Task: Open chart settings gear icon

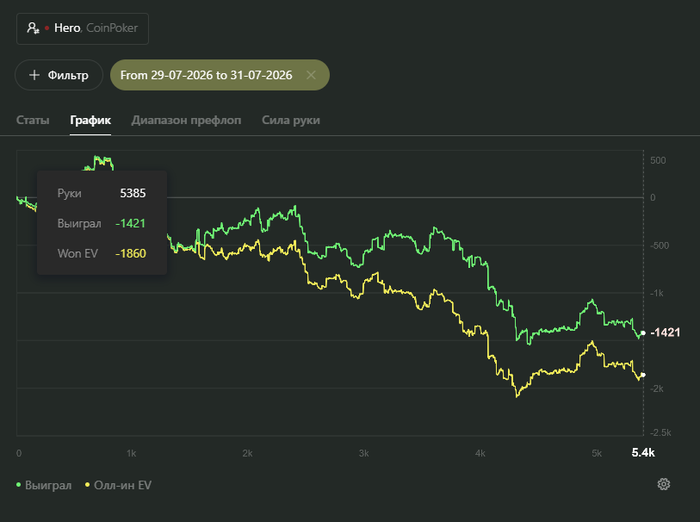Action: pos(664,484)
